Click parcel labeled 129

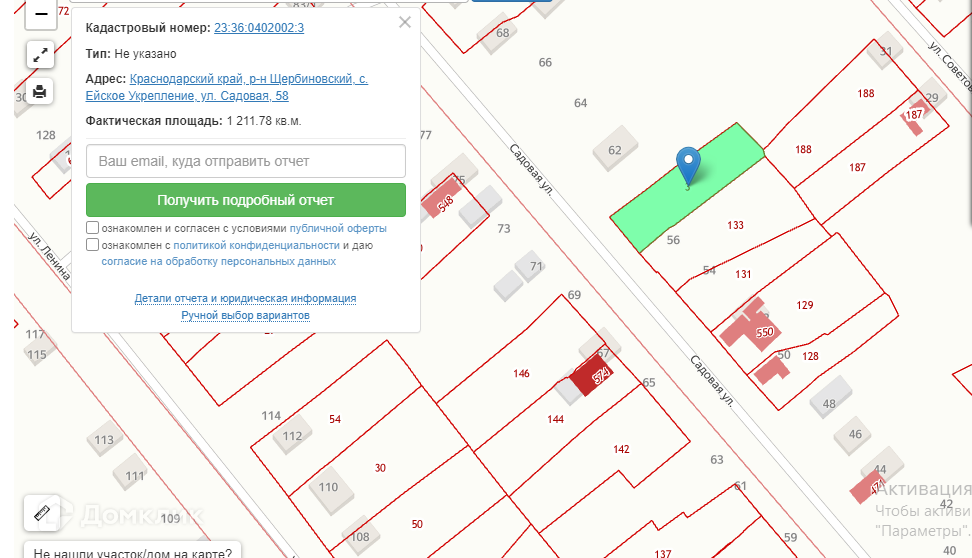pos(805,305)
